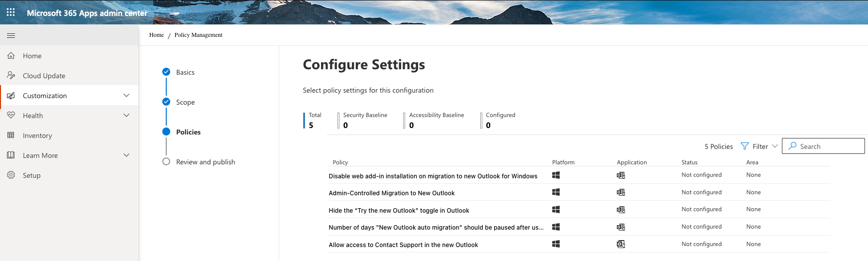This screenshot has height=261, width=868.
Task: Select the Basics completed step indicator
Action: 166,72
